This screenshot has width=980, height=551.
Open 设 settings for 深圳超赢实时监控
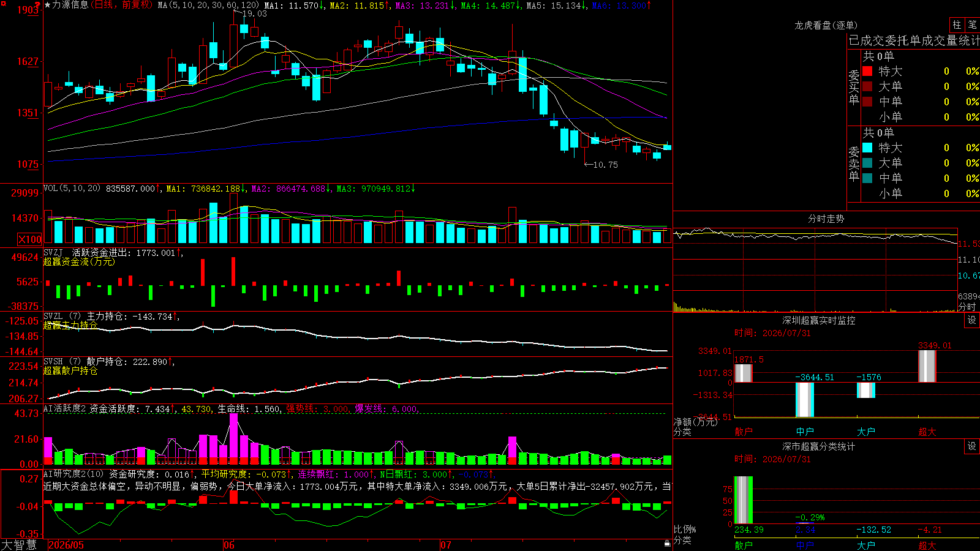tap(972, 320)
